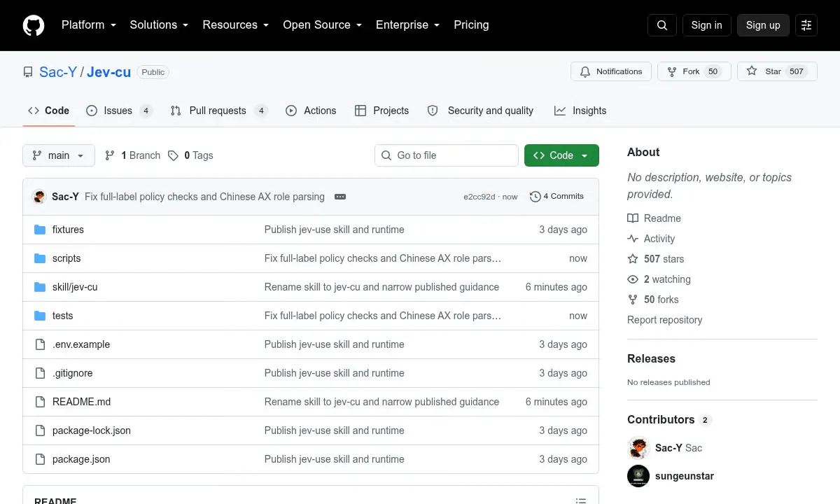Image resolution: width=840 pixels, height=504 pixels.
Task: Open sungeunstar contributor profile
Action: point(685,476)
